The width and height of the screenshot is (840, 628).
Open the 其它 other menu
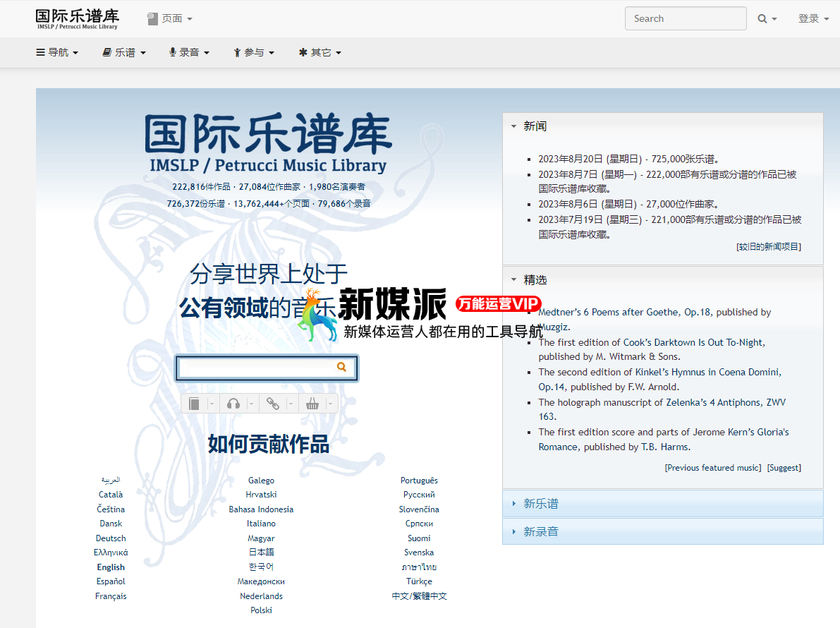(319, 52)
